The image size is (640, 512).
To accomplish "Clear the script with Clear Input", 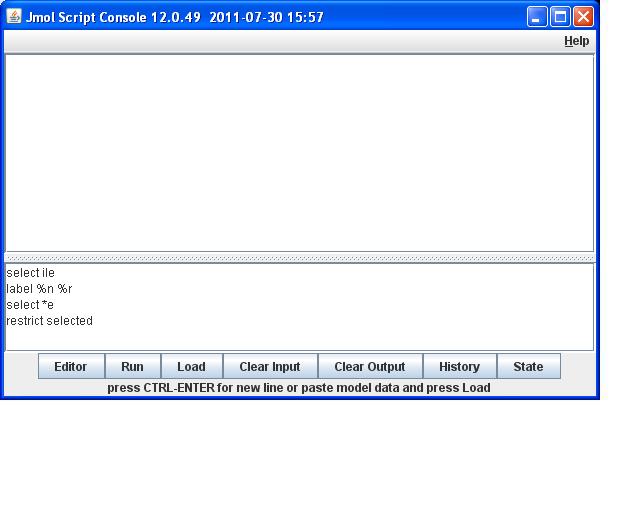I will click(269, 367).
